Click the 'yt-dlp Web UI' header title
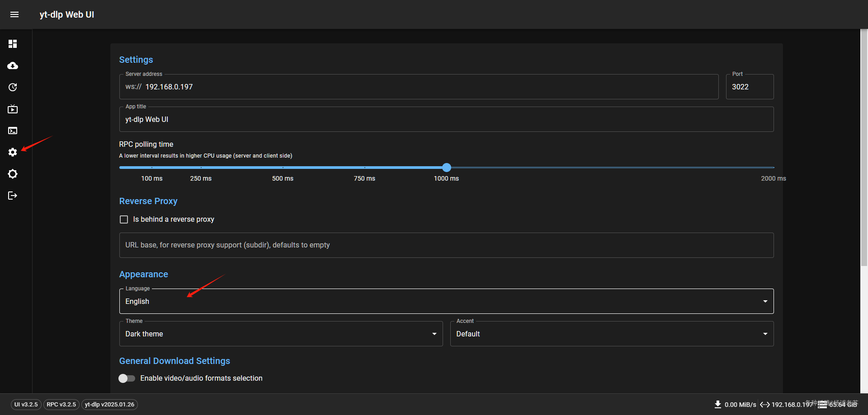Image resolution: width=868 pixels, height=415 pixels. [x=67, y=14]
